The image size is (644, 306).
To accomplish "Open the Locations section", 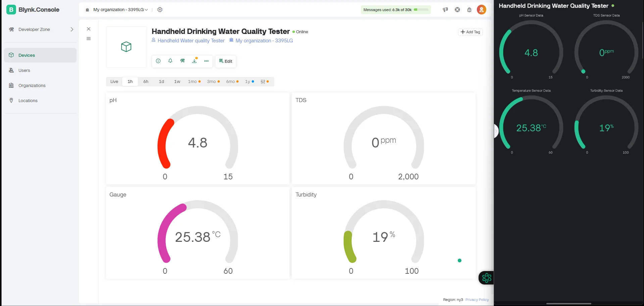I will tap(40, 100).
